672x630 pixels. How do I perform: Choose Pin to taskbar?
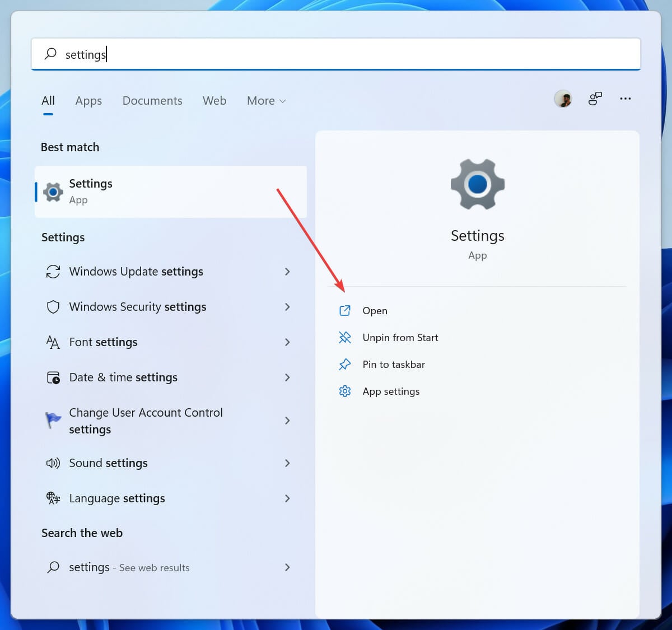tap(394, 365)
